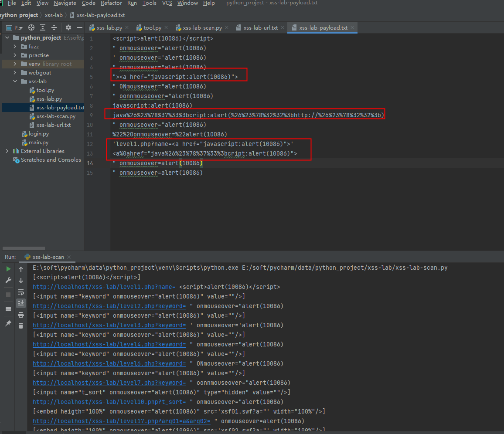This screenshot has width=504, height=434.
Task: Click the print icon in Run console
Action: click(21, 315)
